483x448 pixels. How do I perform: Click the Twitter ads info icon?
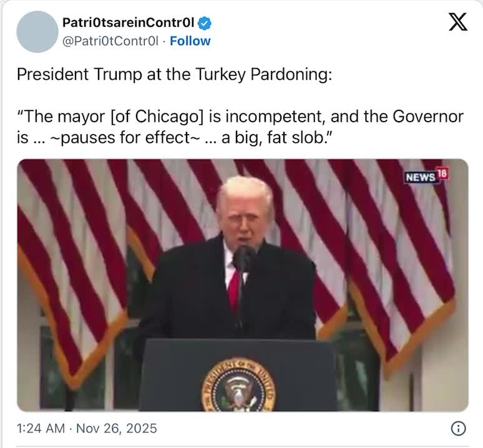(x=459, y=429)
